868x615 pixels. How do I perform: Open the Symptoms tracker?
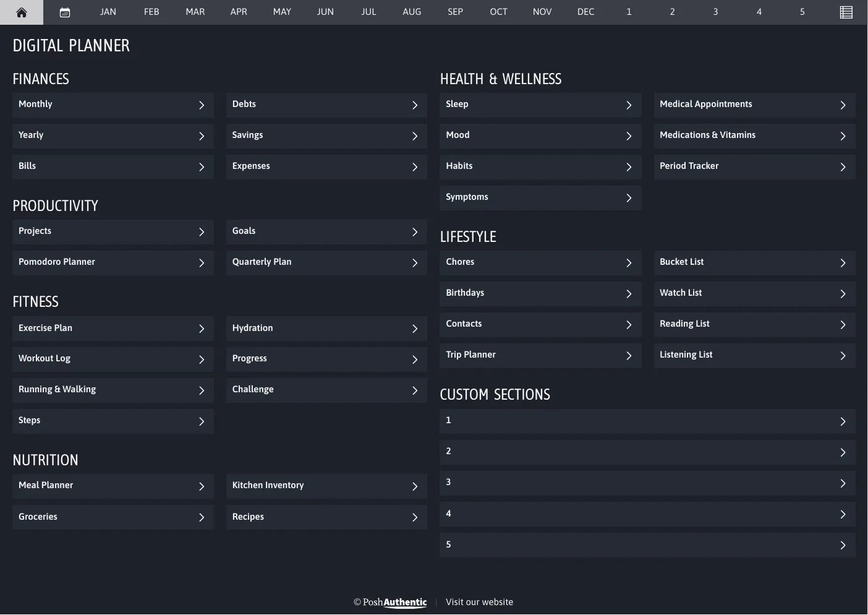coord(540,198)
